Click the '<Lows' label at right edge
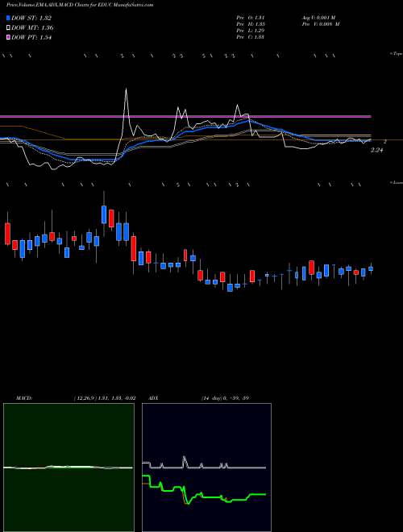This screenshot has width=403, height=532. point(396,182)
